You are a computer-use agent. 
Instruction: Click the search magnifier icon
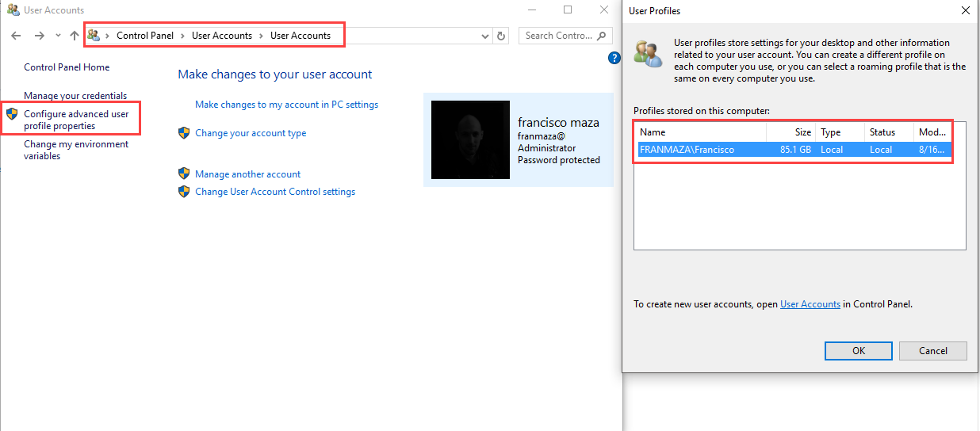tap(602, 36)
